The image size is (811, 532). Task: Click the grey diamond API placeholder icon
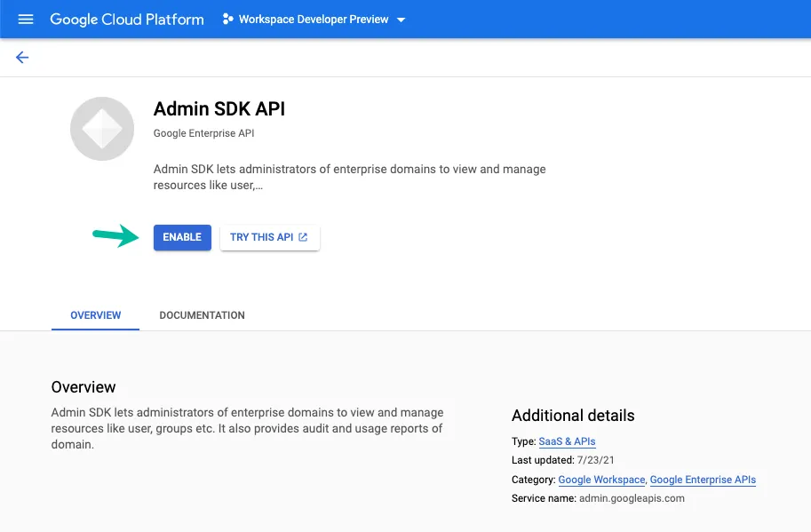101,128
